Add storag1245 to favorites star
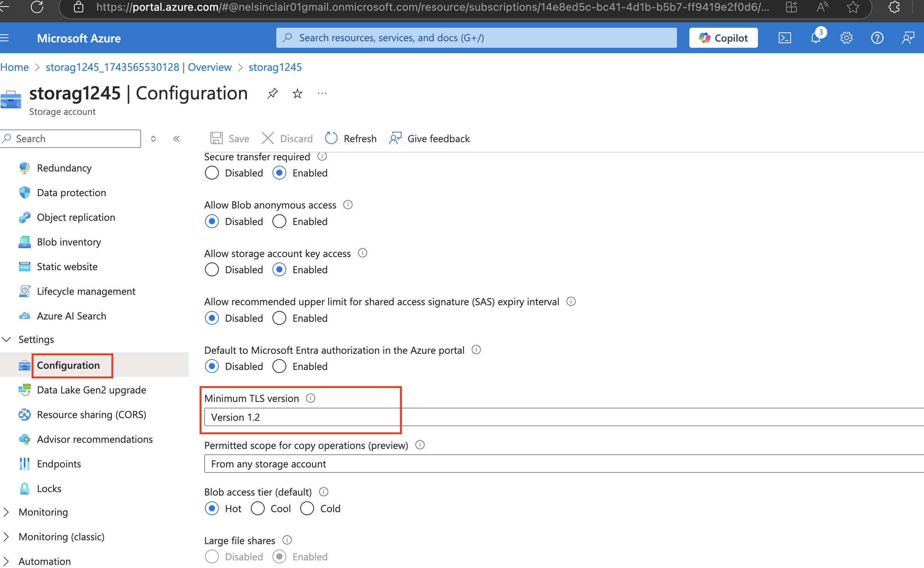The image size is (924, 568). pos(297,93)
